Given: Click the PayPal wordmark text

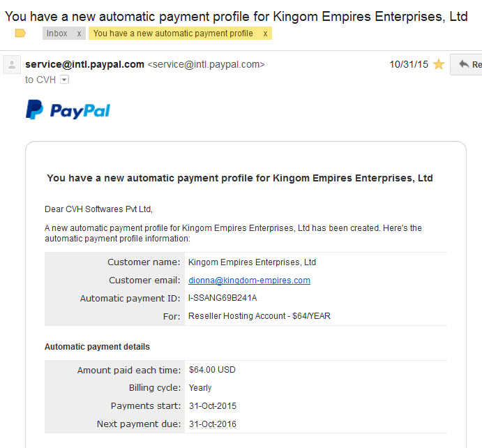Looking at the screenshot, I should tap(80, 111).
